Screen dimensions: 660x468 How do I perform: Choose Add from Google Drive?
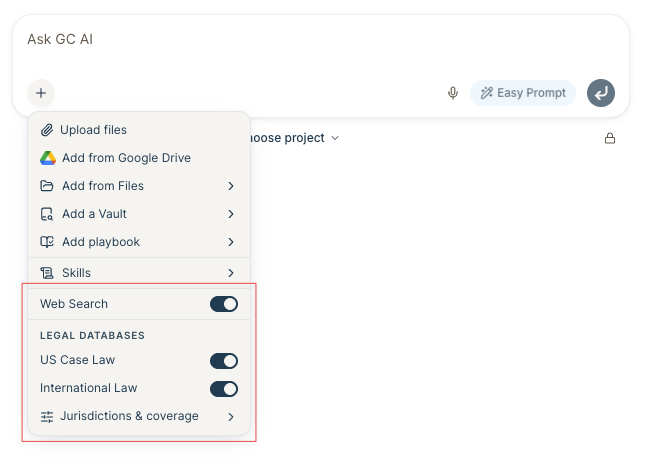(x=139, y=158)
